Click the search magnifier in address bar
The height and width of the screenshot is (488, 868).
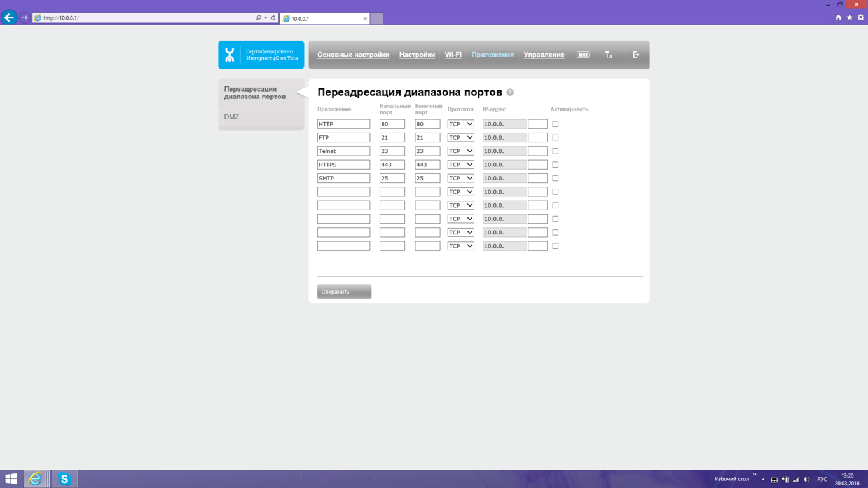coord(258,18)
